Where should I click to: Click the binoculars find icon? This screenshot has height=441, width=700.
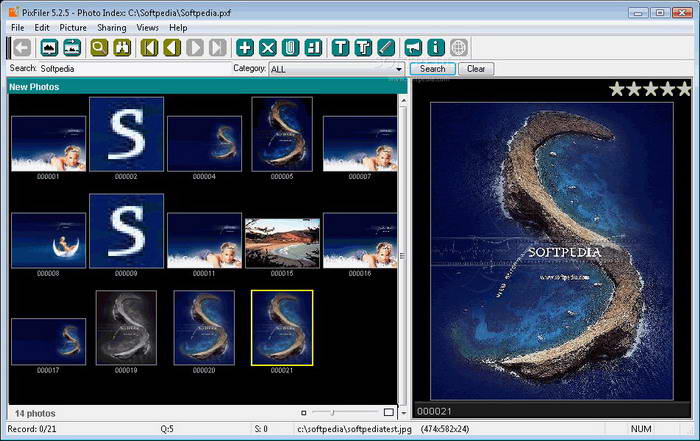pos(122,47)
